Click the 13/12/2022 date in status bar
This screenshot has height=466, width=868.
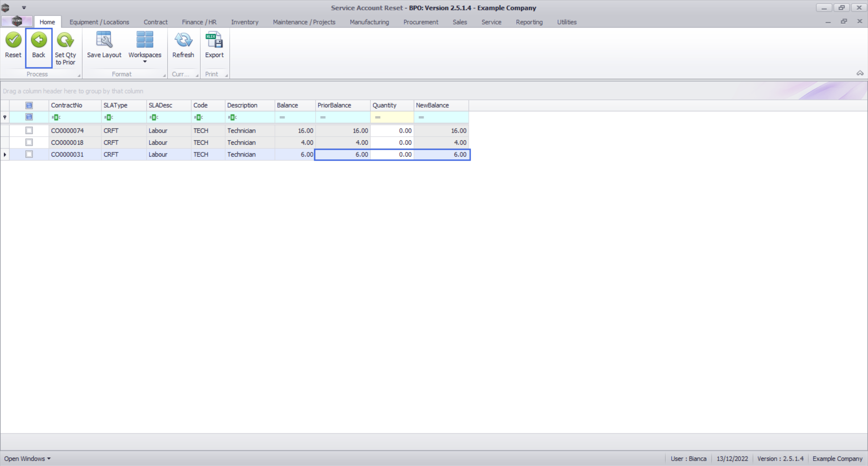pyautogui.click(x=732, y=459)
